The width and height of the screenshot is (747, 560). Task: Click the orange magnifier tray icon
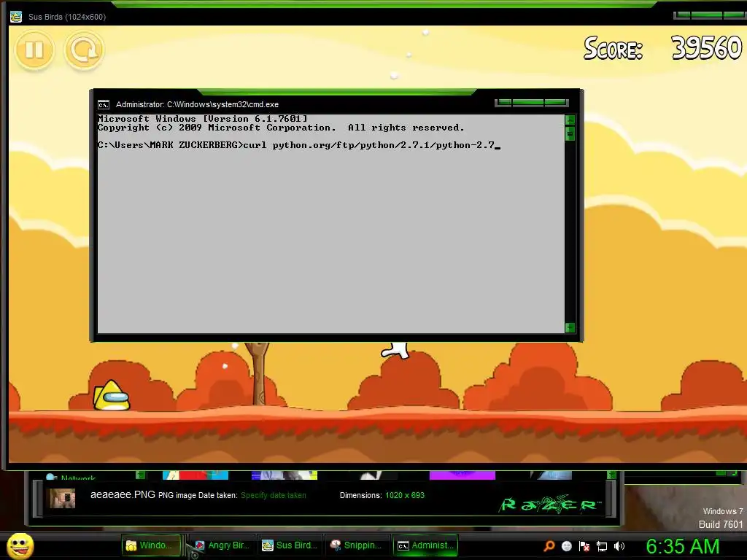pyautogui.click(x=549, y=546)
